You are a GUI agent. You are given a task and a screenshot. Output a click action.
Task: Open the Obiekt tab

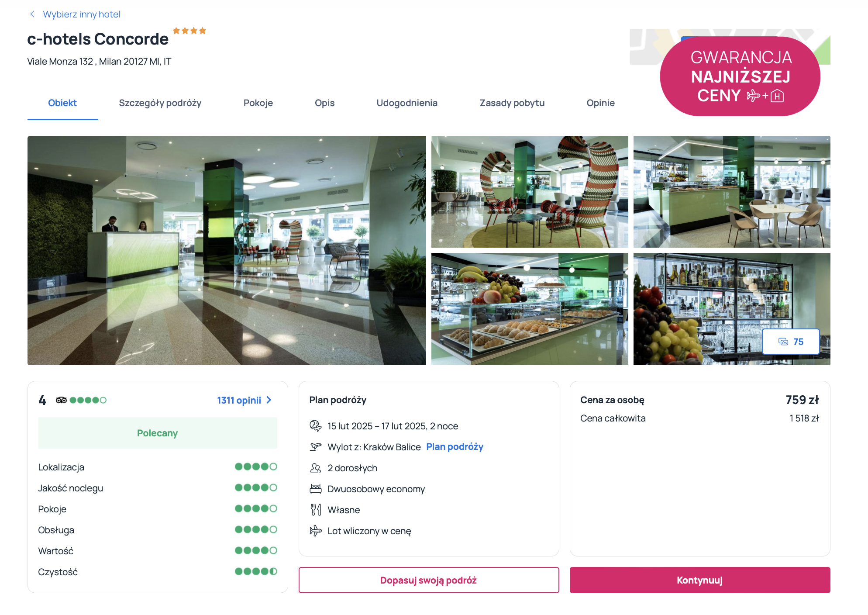pos(62,103)
